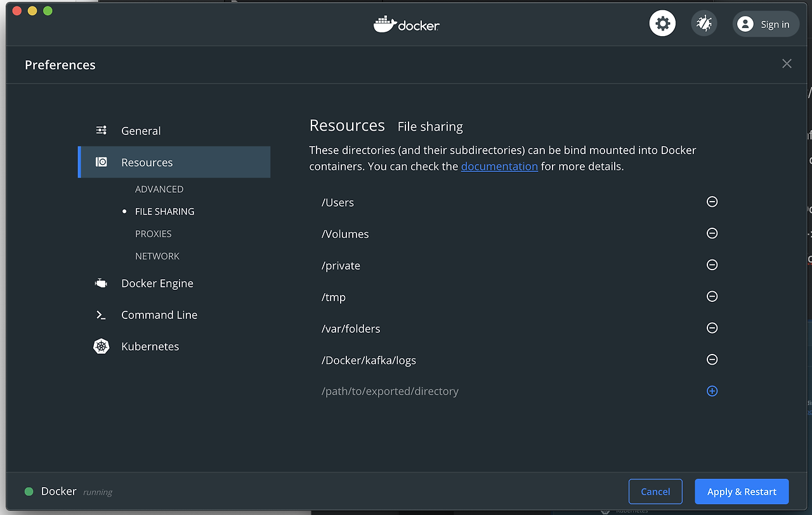
Task: Remove the /tmp shared directory
Action: [x=712, y=296]
